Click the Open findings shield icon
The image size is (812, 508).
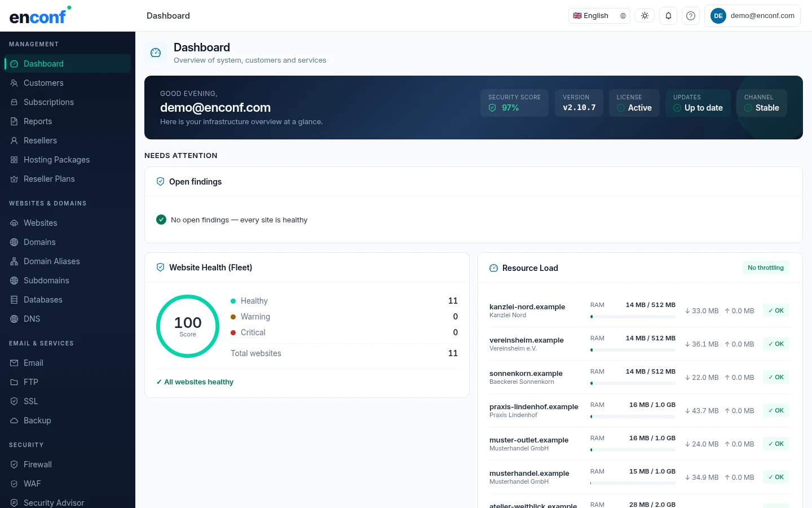160,182
